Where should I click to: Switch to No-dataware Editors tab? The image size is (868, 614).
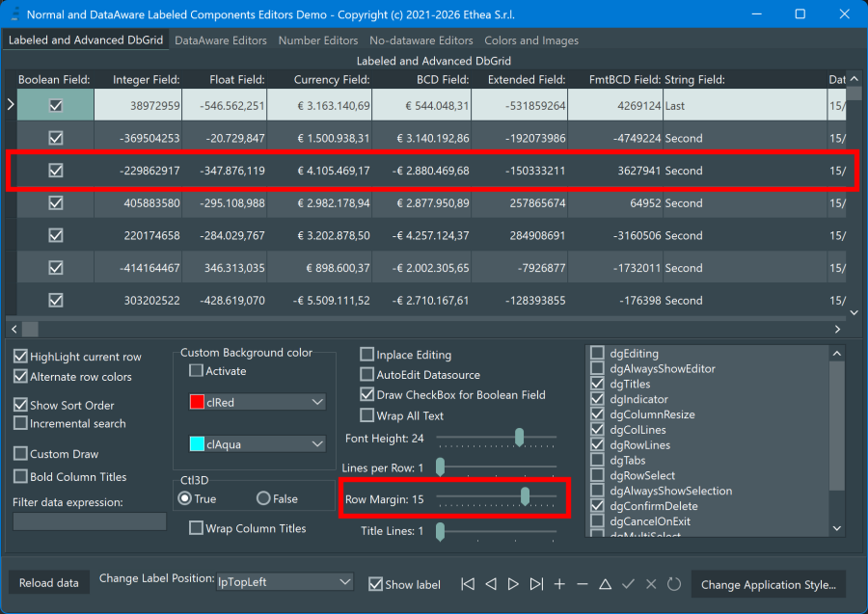point(420,40)
